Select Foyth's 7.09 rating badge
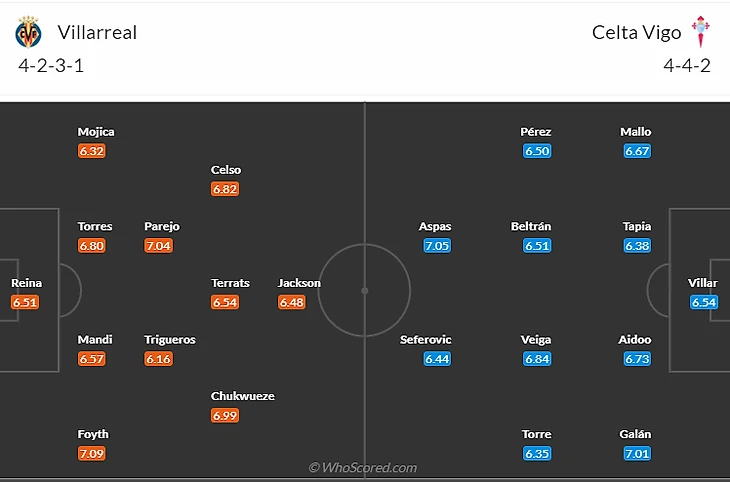This screenshot has width=730, height=482. (92, 453)
